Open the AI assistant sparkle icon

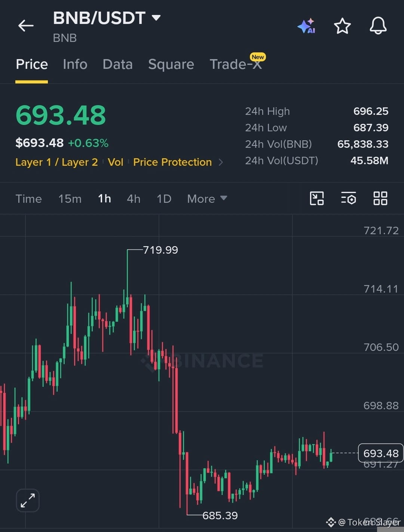[x=306, y=26]
